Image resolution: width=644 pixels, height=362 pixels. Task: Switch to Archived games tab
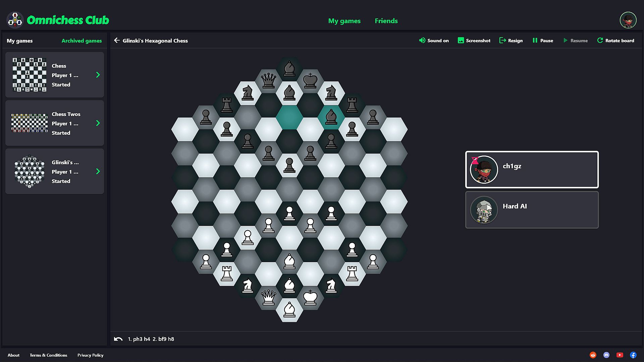[82, 41]
